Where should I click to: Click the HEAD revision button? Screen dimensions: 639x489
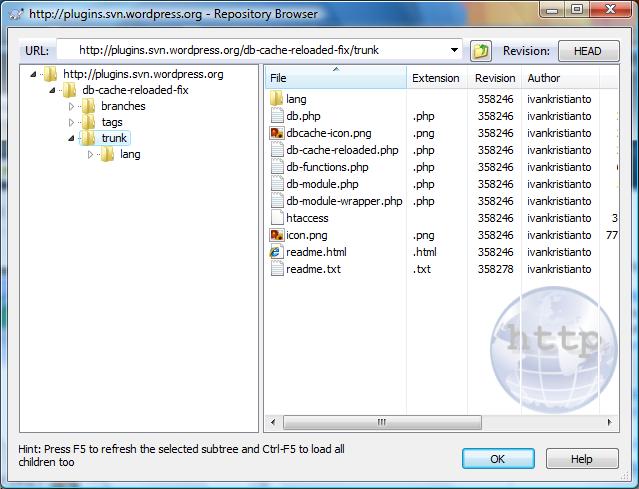click(x=588, y=51)
